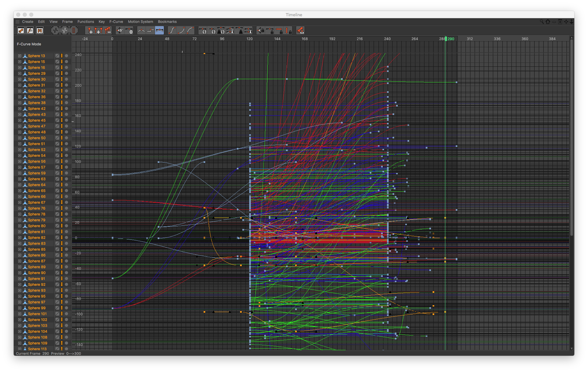The image size is (588, 372).
Task: Set Spline interpolation highlighted icon
Action: tap(159, 31)
